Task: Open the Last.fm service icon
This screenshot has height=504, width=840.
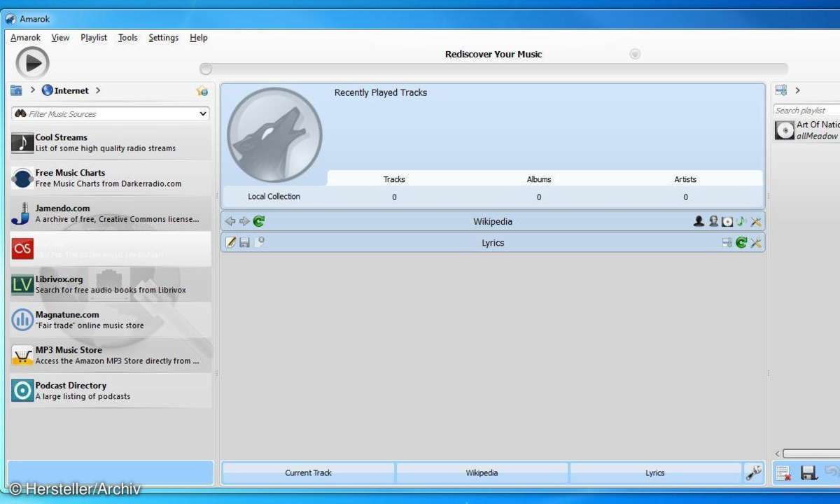Action: point(22,248)
